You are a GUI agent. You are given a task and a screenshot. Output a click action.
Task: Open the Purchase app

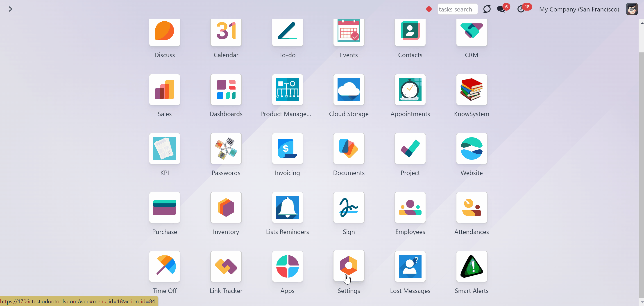coord(165,208)
